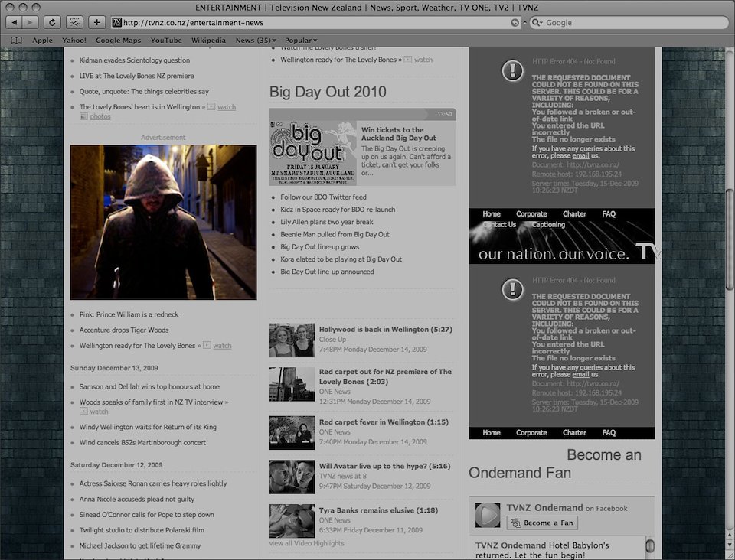Open Accenture drops Tiger Woods story
The width and height of the screenshot is (735, 560).
pos(124,330)
